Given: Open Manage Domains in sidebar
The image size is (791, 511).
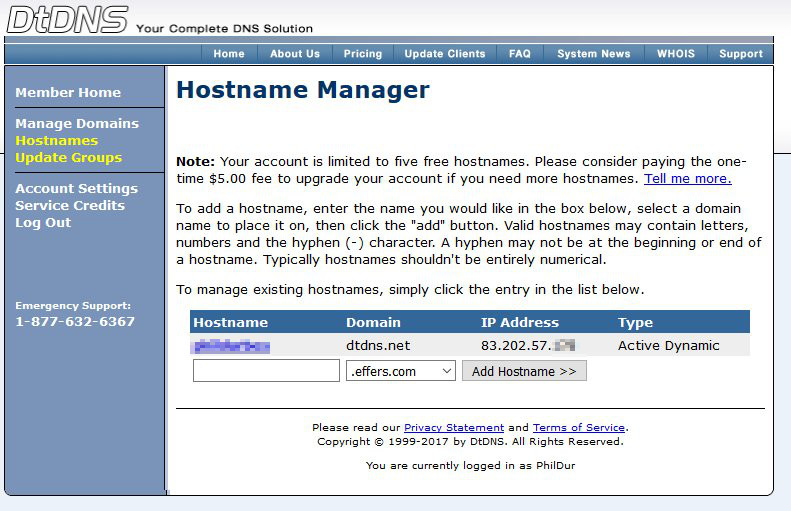Looking at the screenshot, I should click(x=77, y=124).
